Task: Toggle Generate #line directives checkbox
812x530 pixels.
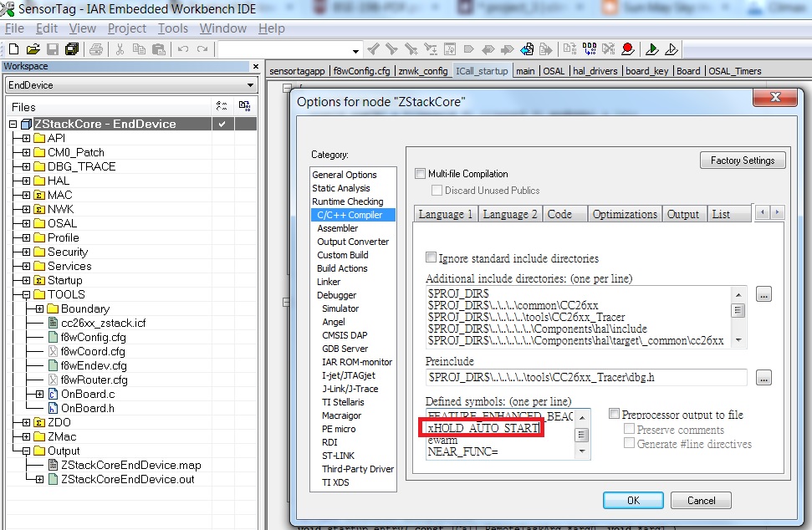Action: tap(629, 442)
